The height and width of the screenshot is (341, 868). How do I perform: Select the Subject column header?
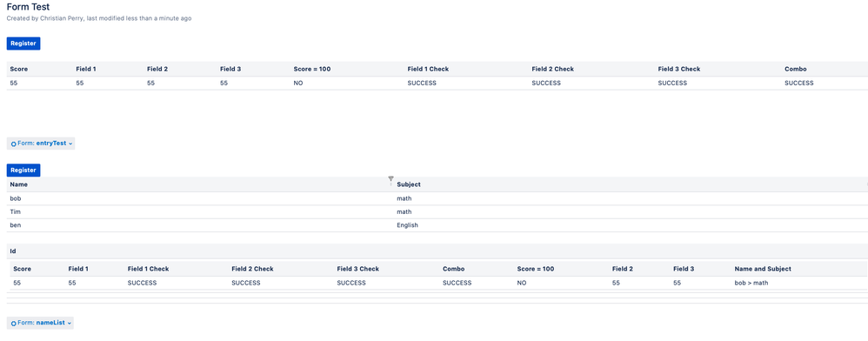(x=409, y=184)
